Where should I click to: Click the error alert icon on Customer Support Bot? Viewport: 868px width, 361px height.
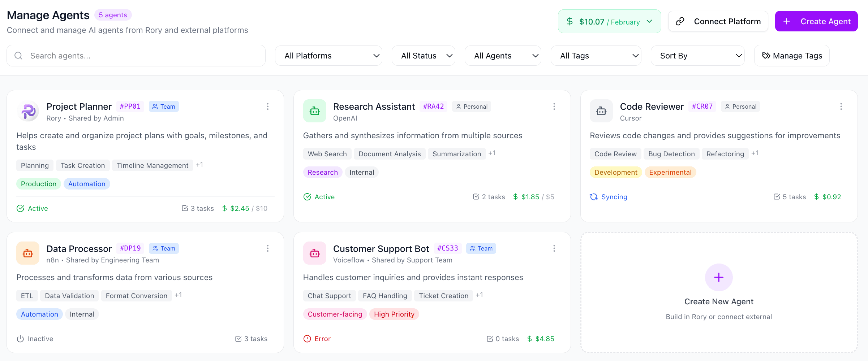click(307, 339)
